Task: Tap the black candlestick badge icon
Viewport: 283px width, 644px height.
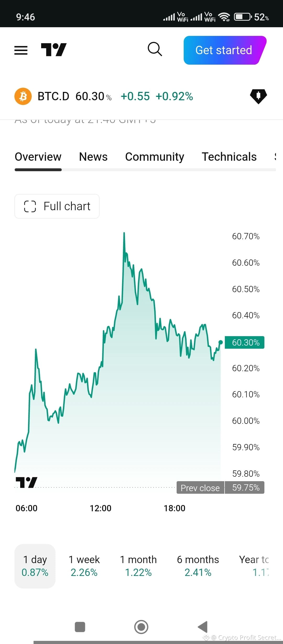Action: click(258, 96)
